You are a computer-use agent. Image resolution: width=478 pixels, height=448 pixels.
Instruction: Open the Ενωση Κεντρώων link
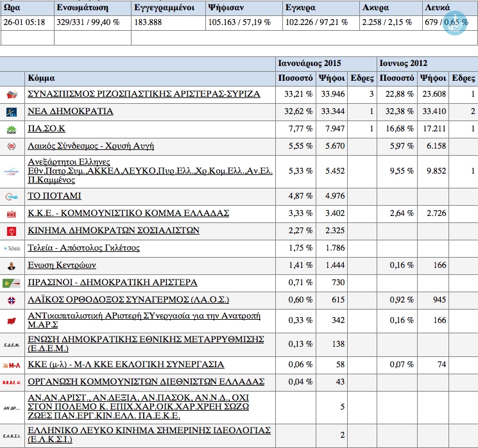click(62, 265)
